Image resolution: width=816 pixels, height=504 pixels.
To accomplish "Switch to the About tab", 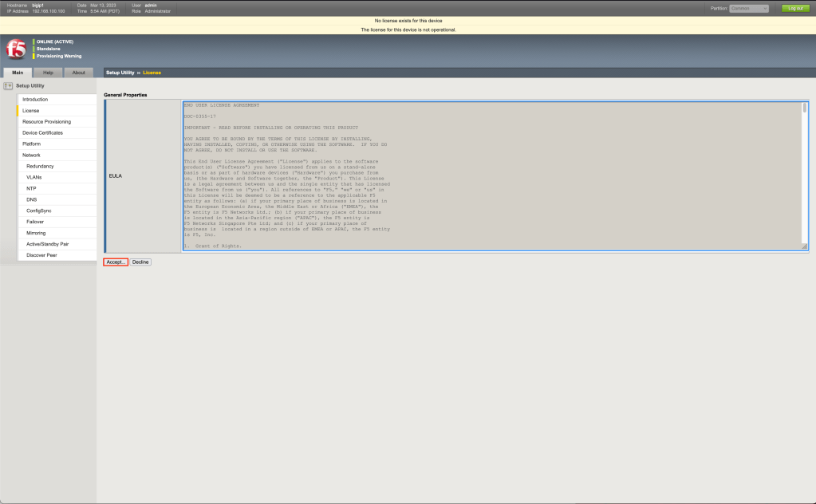I will pos(78,73).
